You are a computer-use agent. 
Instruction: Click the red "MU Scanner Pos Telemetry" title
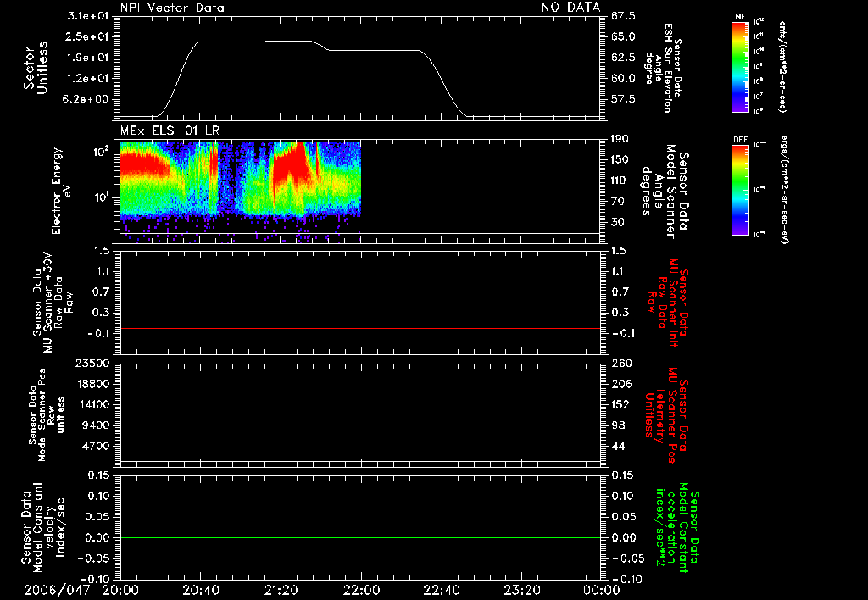point(666,415)
